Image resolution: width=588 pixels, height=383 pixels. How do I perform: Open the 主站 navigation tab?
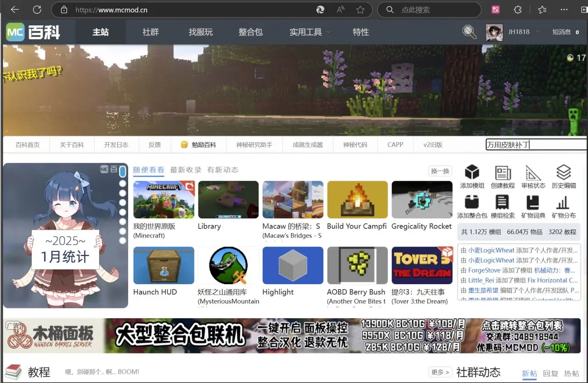[x=101, y=32]
